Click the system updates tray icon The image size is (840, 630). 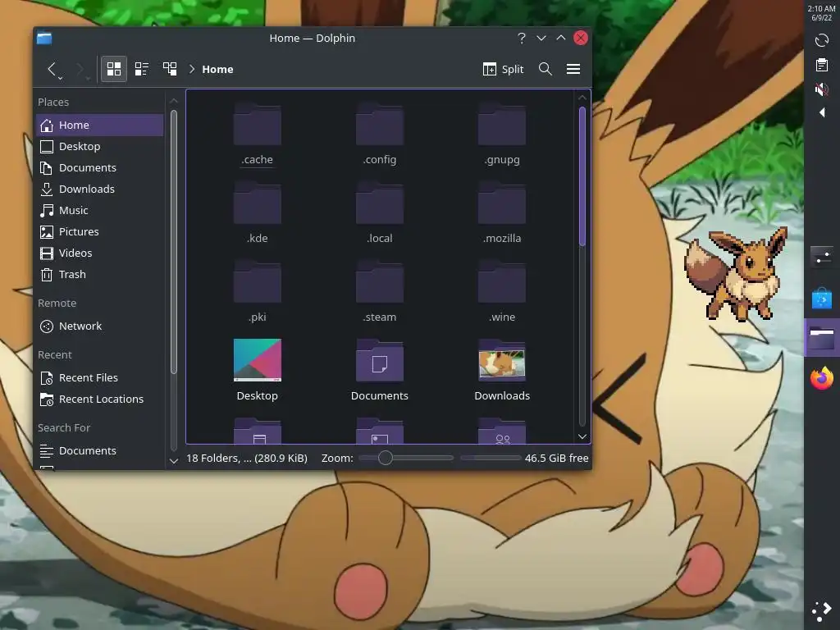click(822, 40)
